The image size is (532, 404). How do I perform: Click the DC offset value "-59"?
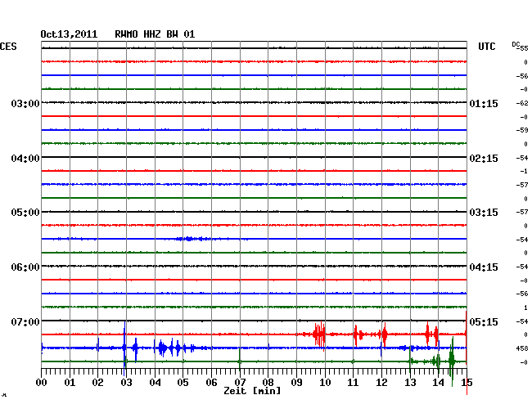click(522, 130)
